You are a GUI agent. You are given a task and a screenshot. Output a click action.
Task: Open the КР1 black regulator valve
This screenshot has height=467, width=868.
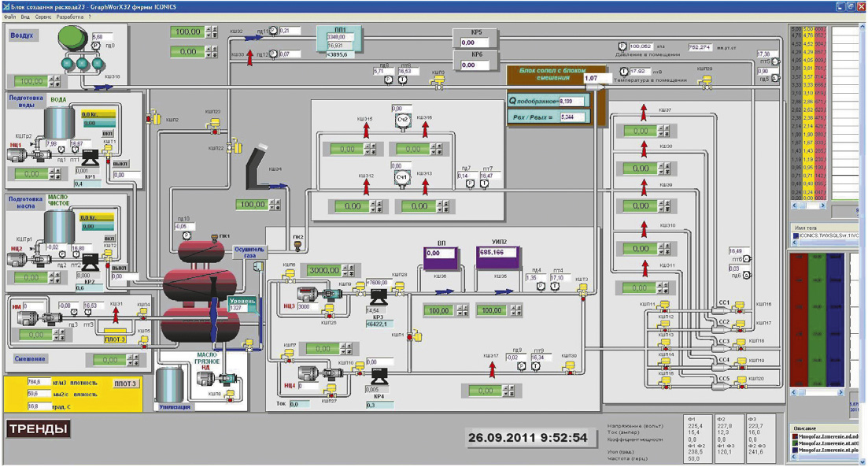[89, 158]
